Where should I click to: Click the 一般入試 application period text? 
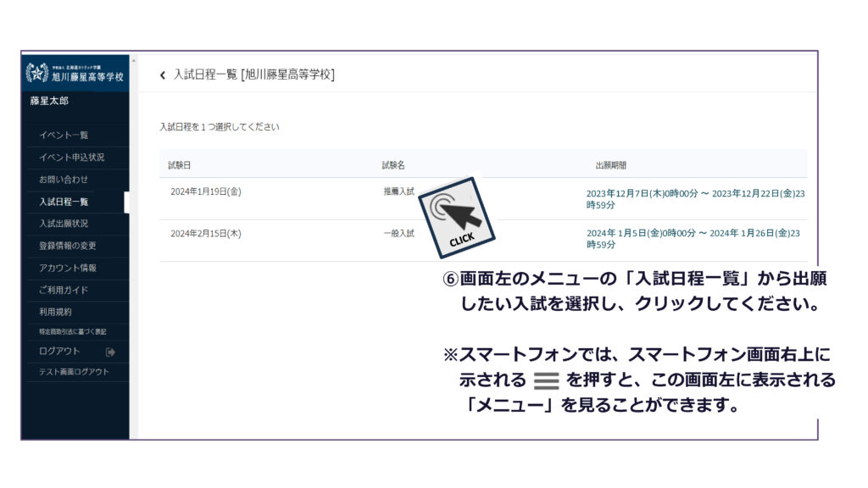693,239
